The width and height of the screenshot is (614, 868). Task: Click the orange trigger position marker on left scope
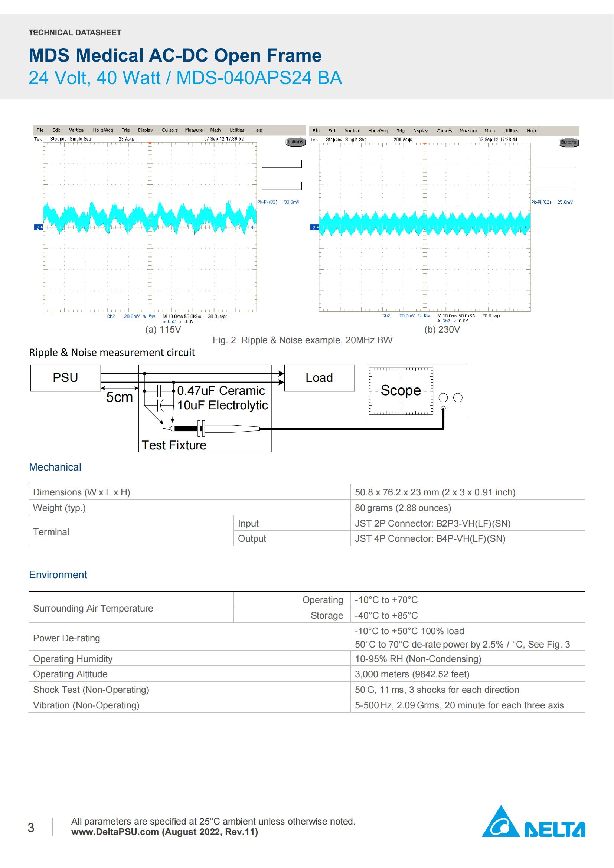tap(150, 143)
